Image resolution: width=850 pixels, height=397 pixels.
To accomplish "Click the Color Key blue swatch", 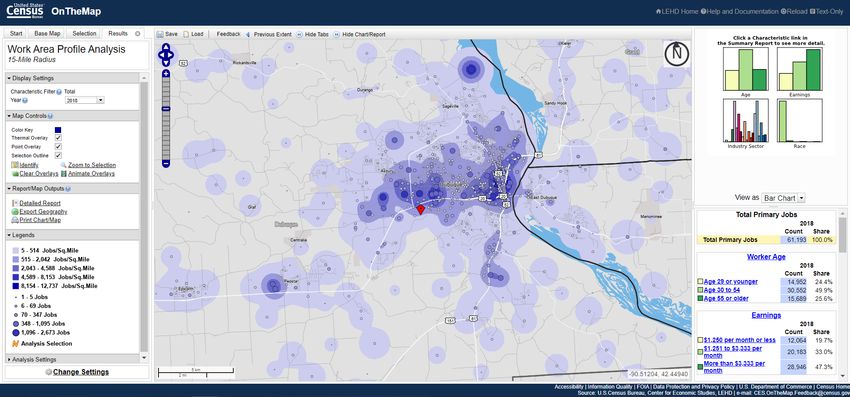I will (58, 130).
